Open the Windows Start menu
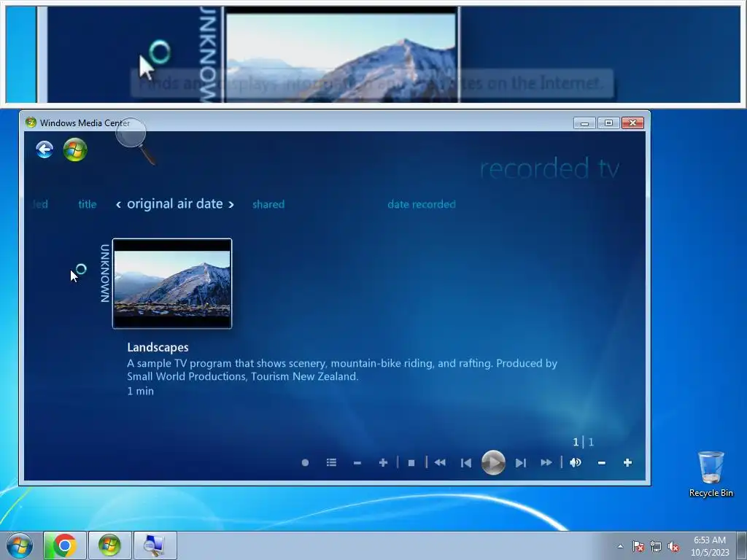This screenshot has width=747, height=560. (19, 545)
